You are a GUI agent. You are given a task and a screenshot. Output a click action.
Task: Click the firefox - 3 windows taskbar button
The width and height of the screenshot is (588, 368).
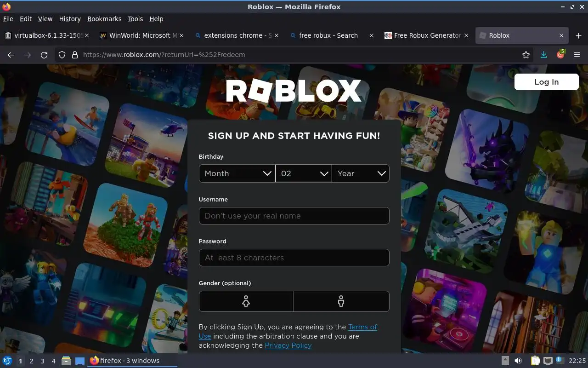pos(132,361)
